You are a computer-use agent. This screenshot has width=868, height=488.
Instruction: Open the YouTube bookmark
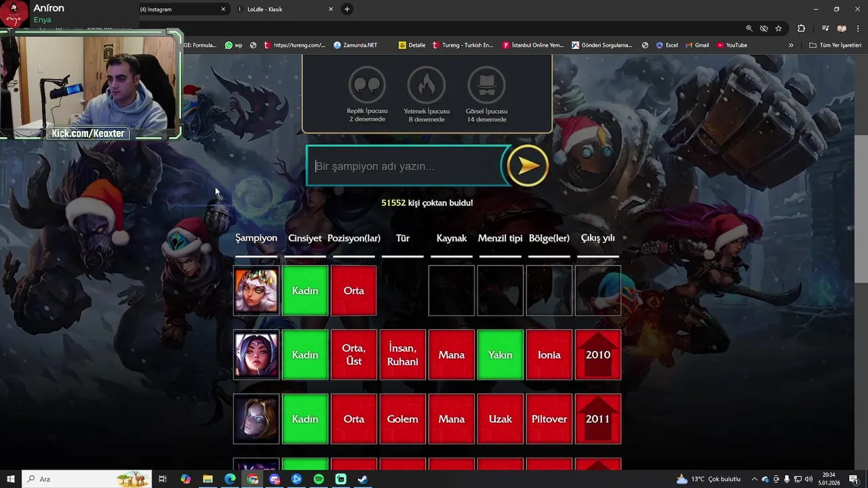pos(732,45)
